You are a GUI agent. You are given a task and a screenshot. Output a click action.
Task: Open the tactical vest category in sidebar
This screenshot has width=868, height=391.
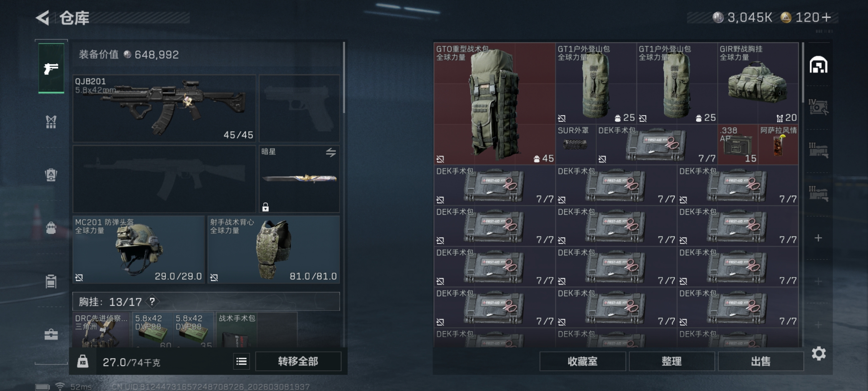coord(51,122)
